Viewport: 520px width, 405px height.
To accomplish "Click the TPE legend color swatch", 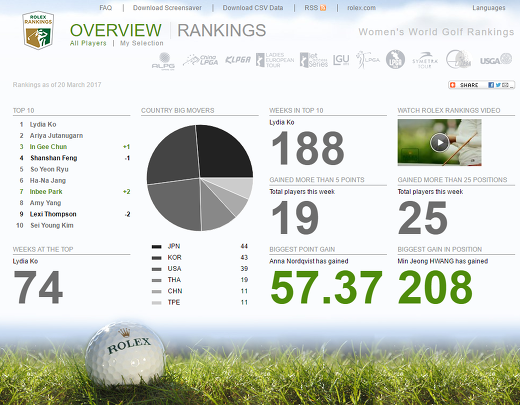I will pos(157,303).
